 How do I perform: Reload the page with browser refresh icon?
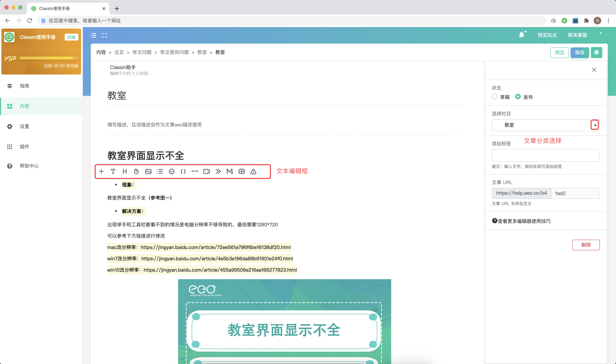click(30, 21)
